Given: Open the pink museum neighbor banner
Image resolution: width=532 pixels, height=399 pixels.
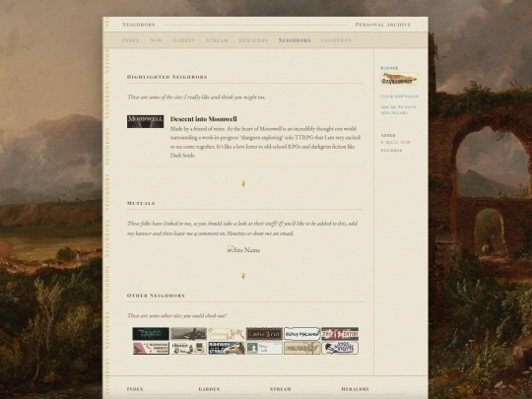Looking at the screenshot, I should [x=151, y=348].
